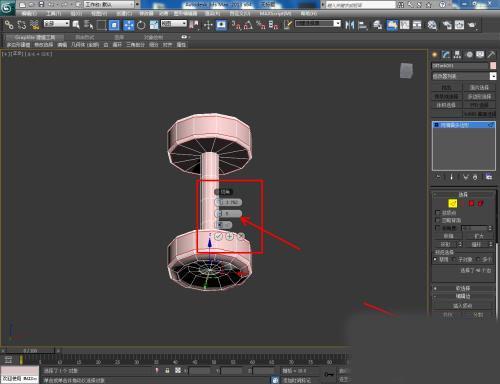This screenshot has width=500, height=384.
Task: Activate the Select and Move tool
Action: [x=128, y=25]
